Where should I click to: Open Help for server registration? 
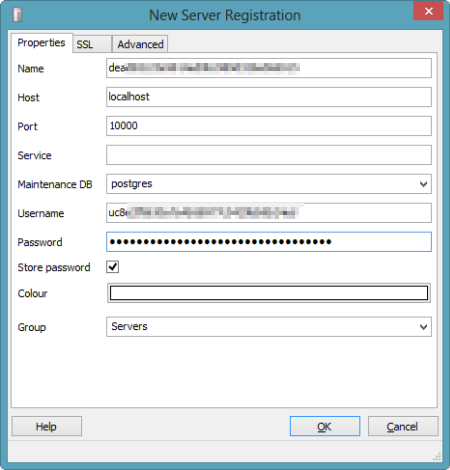tap(47, 426)
